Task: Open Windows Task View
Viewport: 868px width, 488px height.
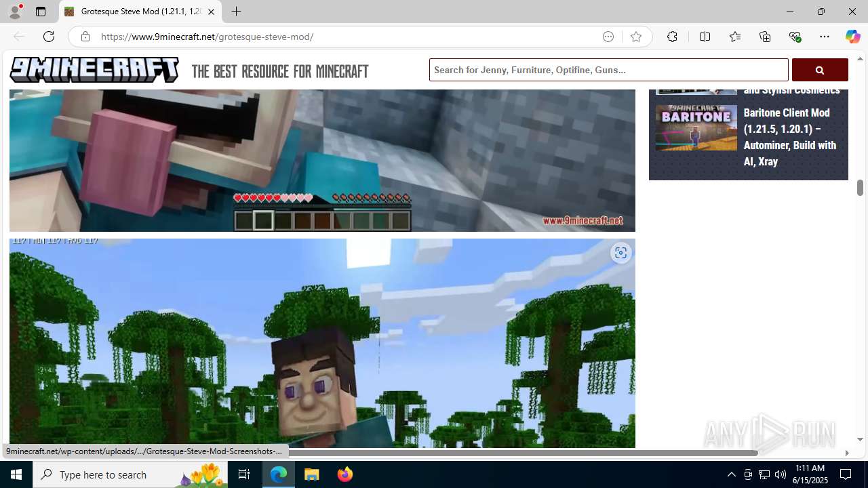Action: (244, 474)
